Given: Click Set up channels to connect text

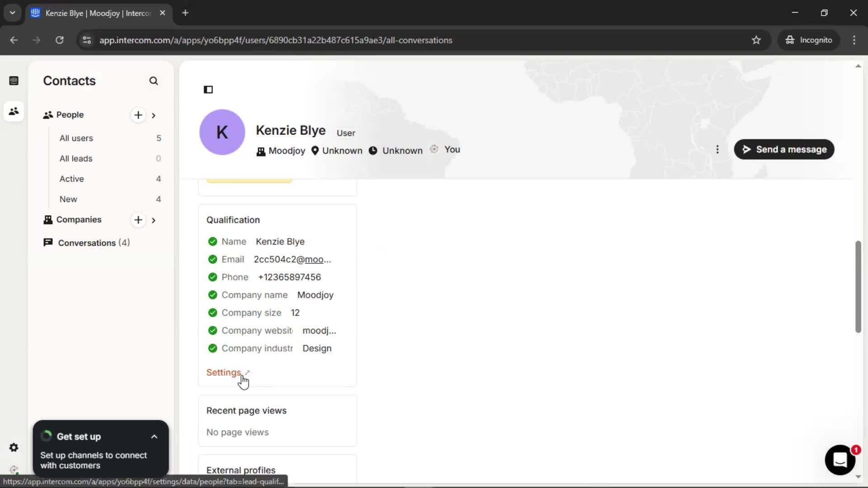Looking at the screenshot, I should (x=94, y=460).
